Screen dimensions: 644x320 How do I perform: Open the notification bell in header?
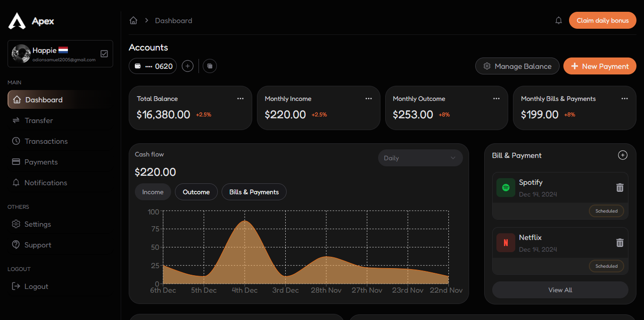coord(559,20)
